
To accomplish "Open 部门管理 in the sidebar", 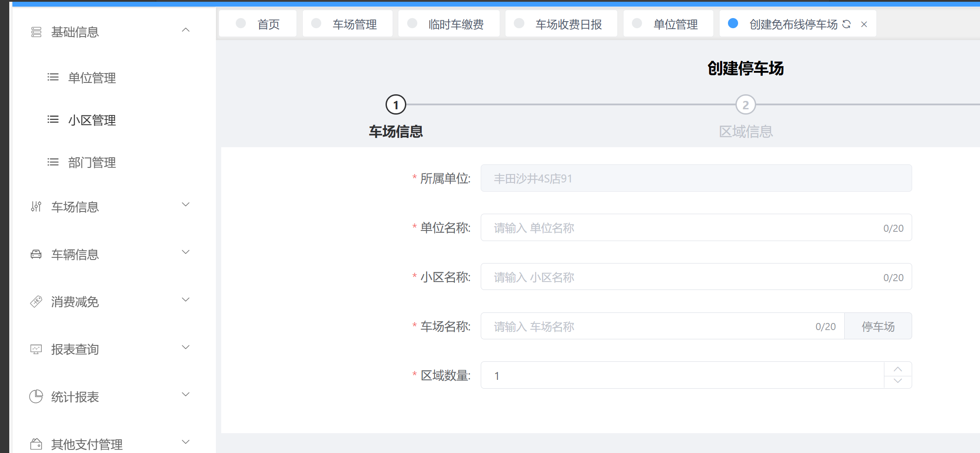I will 92,163.
